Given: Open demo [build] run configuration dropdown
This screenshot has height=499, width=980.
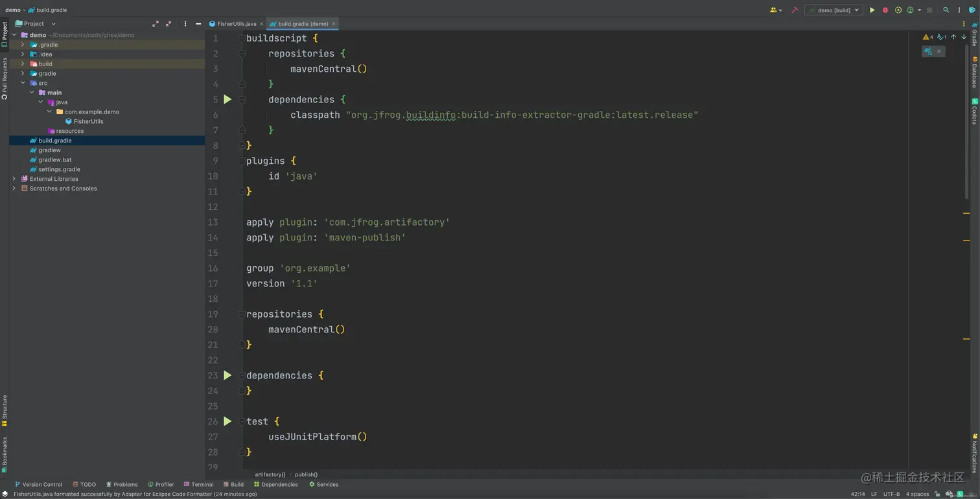Looking at the screenshot, I should (x=834, y=10).
